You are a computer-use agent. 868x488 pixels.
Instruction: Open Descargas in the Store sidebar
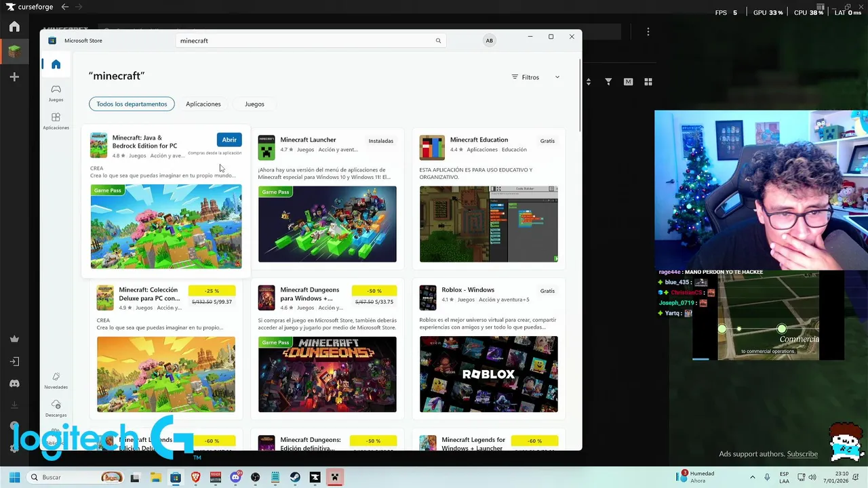click(56, 408)
